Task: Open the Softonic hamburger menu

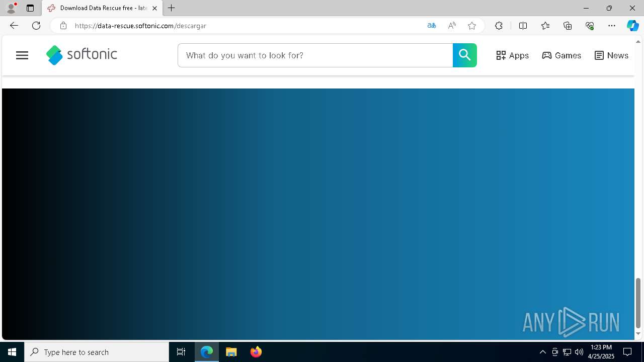Action: (x=22, y=55)
